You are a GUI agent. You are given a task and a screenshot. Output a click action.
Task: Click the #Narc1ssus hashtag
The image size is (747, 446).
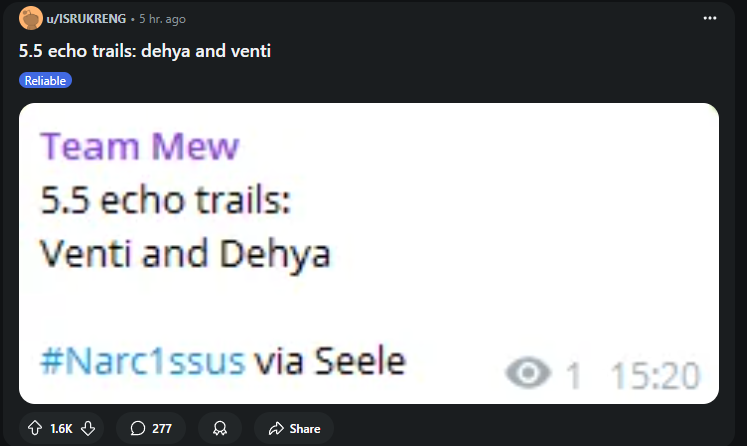143,360
